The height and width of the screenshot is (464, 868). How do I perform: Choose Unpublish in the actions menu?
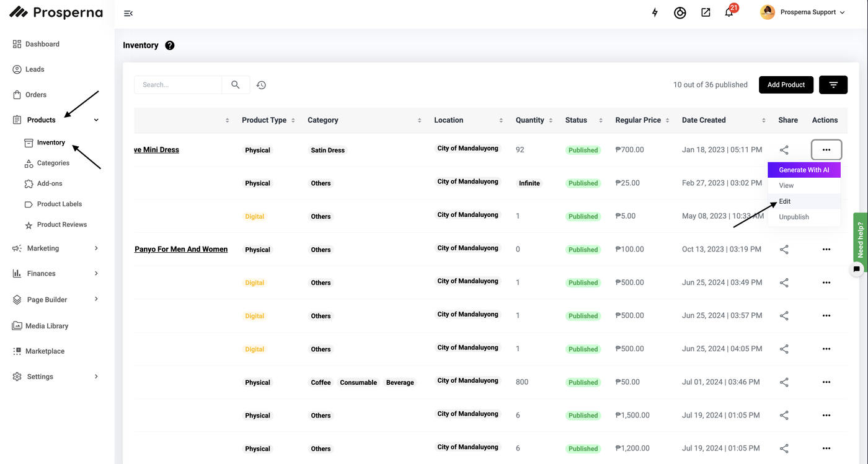(794, 217)
